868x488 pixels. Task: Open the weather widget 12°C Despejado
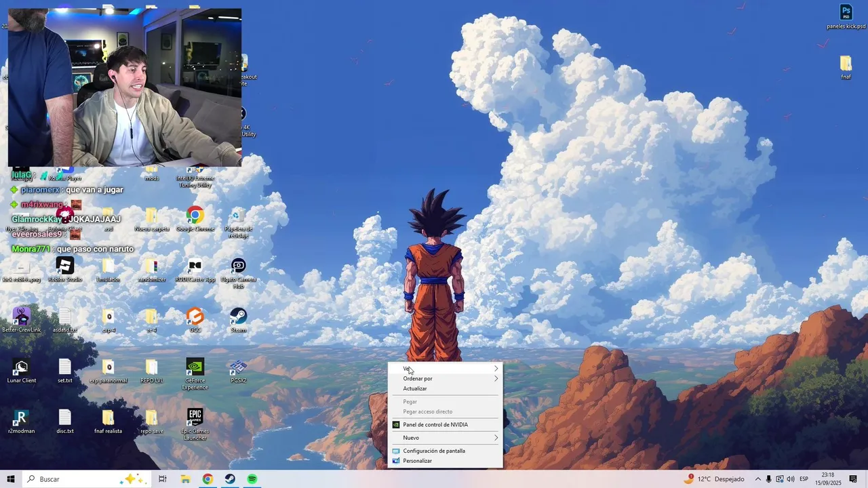[714, 479]
